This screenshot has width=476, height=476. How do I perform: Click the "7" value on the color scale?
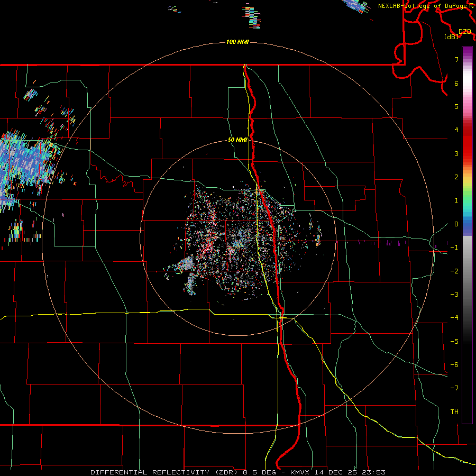[456, 59]
